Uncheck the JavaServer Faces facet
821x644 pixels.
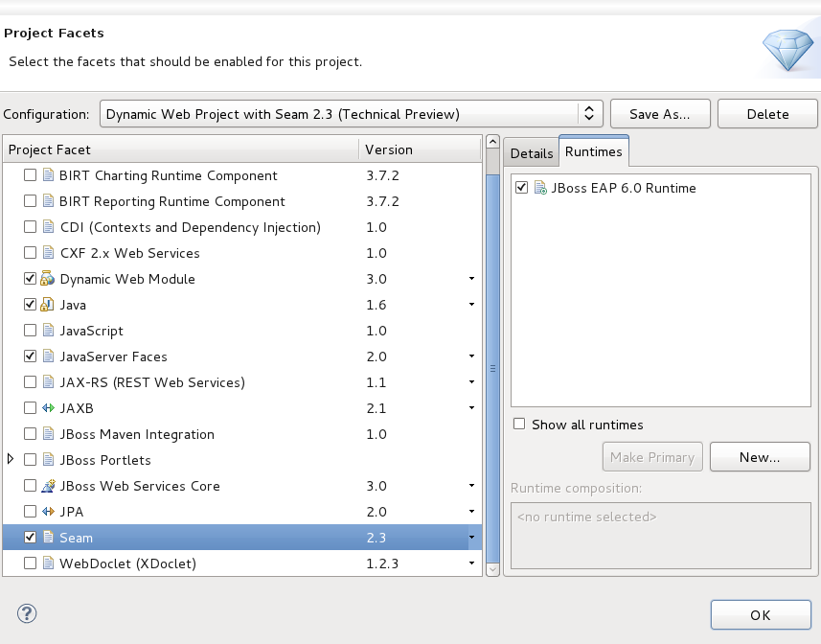pyautogui.click(x=31, y=356)
